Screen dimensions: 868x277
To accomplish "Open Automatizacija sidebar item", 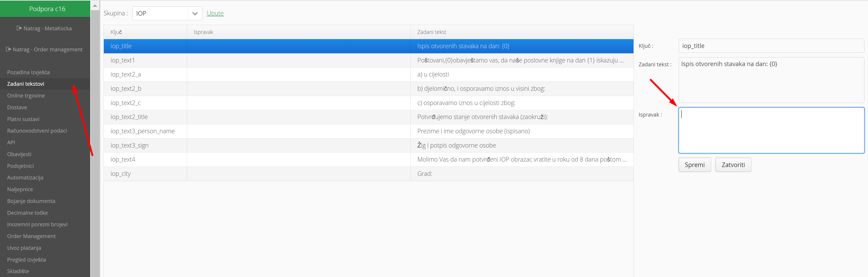I will click(25, 177).
